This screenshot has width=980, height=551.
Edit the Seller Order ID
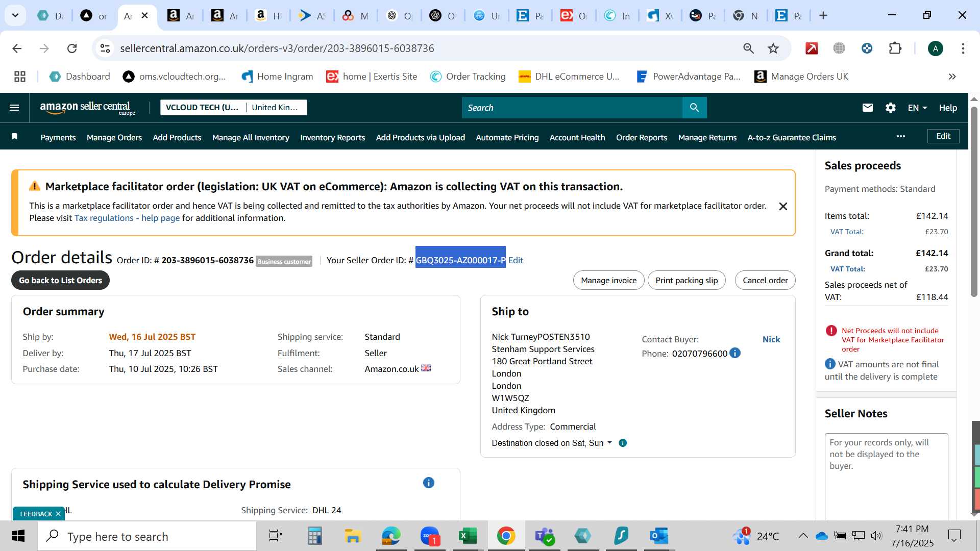[x=516, y=260]
